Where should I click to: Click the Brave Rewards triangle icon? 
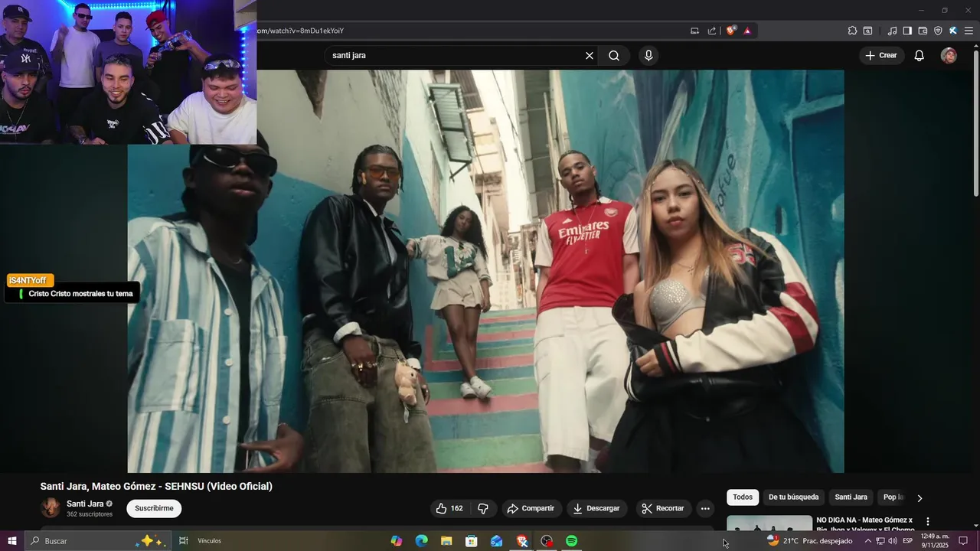[x=747, y=31]
